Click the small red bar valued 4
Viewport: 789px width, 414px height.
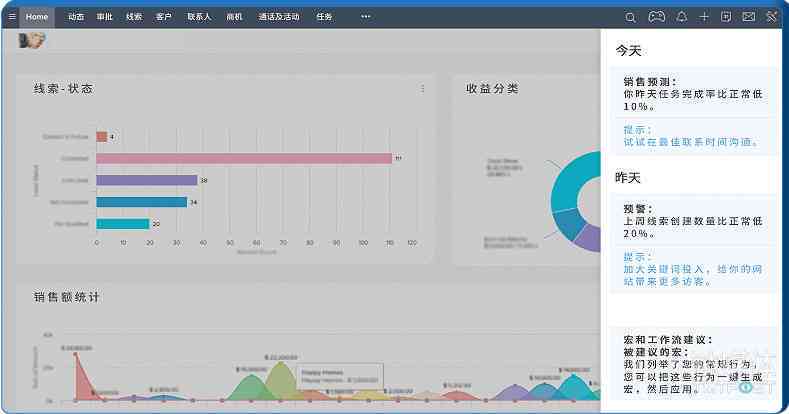(102, 137)
